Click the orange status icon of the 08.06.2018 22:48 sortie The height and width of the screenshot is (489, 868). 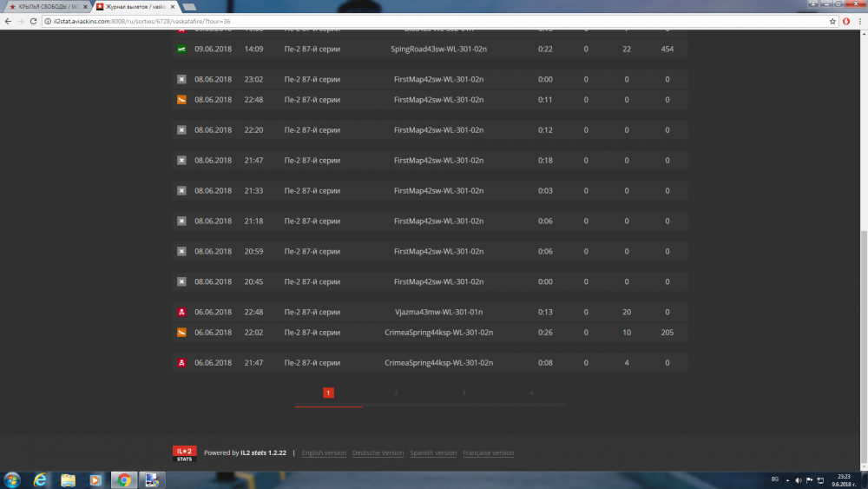click(x=181, y=100)
